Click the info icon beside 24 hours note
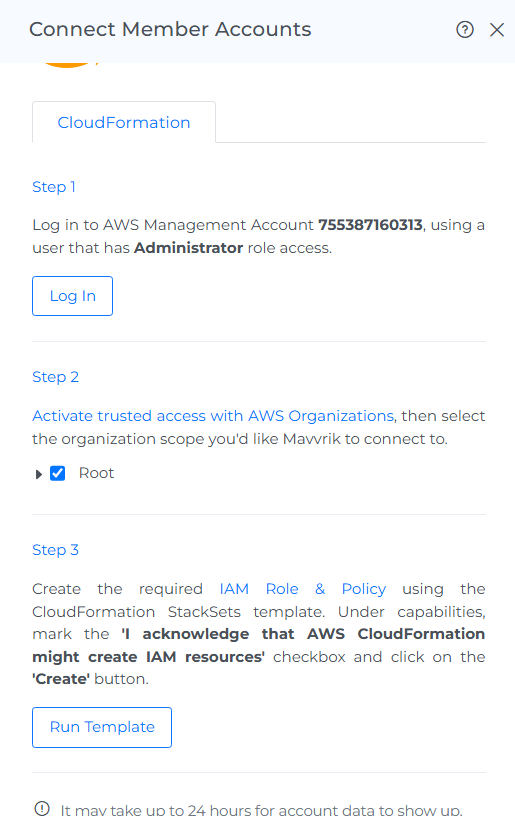This screenshot has height=816, width=515. (42, 808)
